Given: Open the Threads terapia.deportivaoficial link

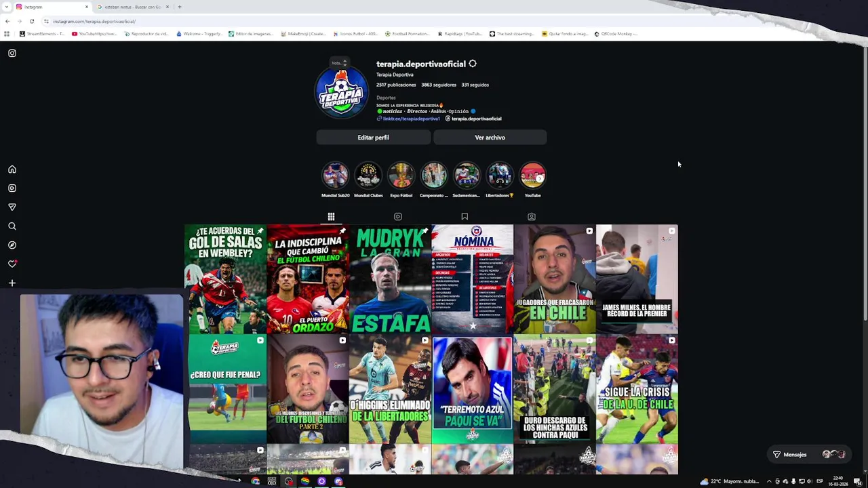Looking at the screenshot, I should (473, 119).
